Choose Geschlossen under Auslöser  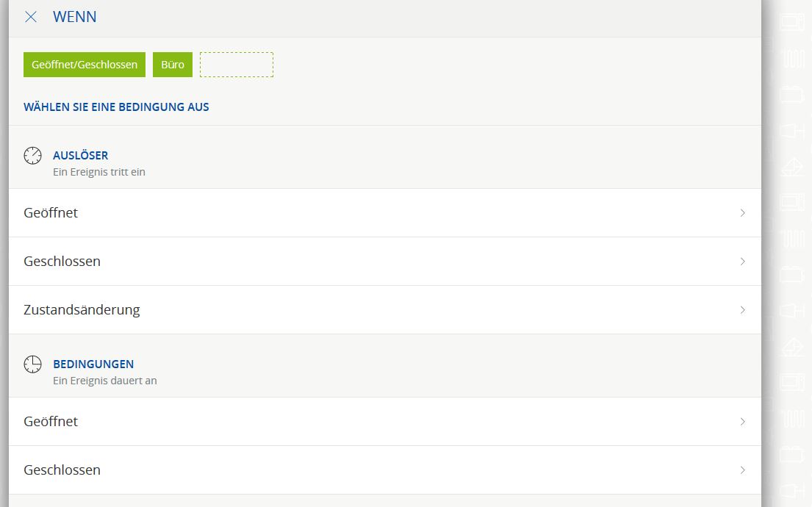point(385,262)
